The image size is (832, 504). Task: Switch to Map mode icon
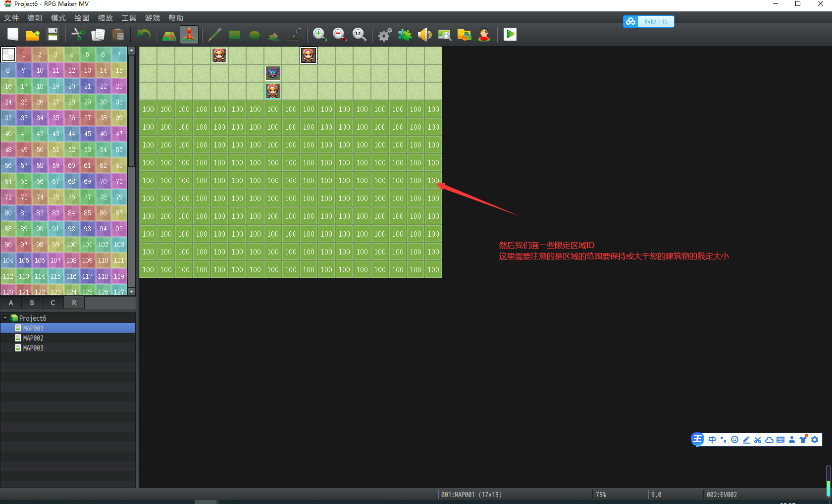coord(169,35)
